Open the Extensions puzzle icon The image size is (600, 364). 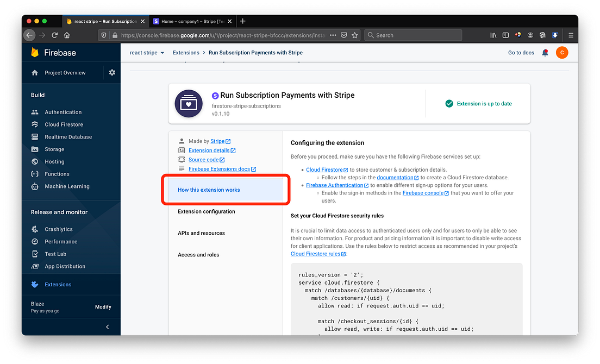pyautogui.click(x=35, y=284)
